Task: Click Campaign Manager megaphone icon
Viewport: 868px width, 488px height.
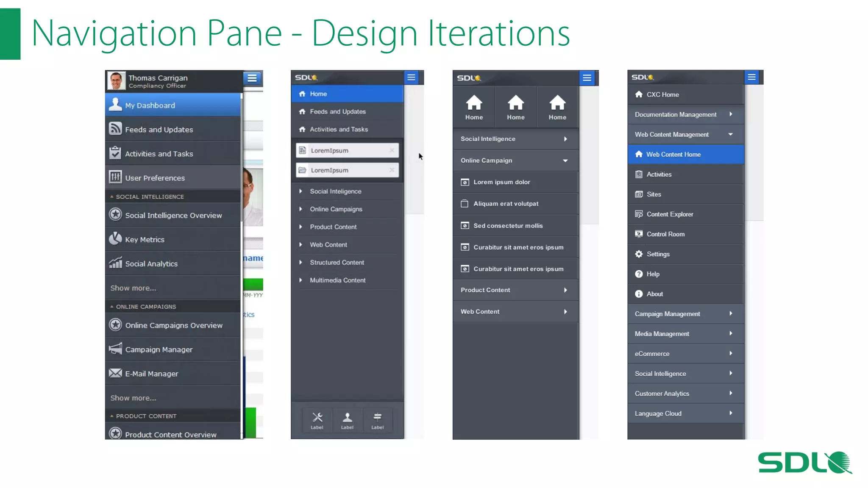Action: (115, 349)
